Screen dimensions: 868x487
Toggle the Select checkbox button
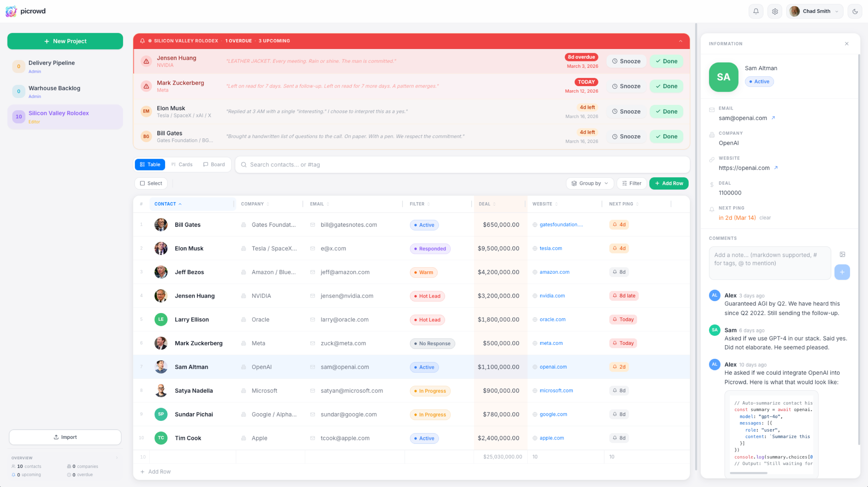(151, 183)
